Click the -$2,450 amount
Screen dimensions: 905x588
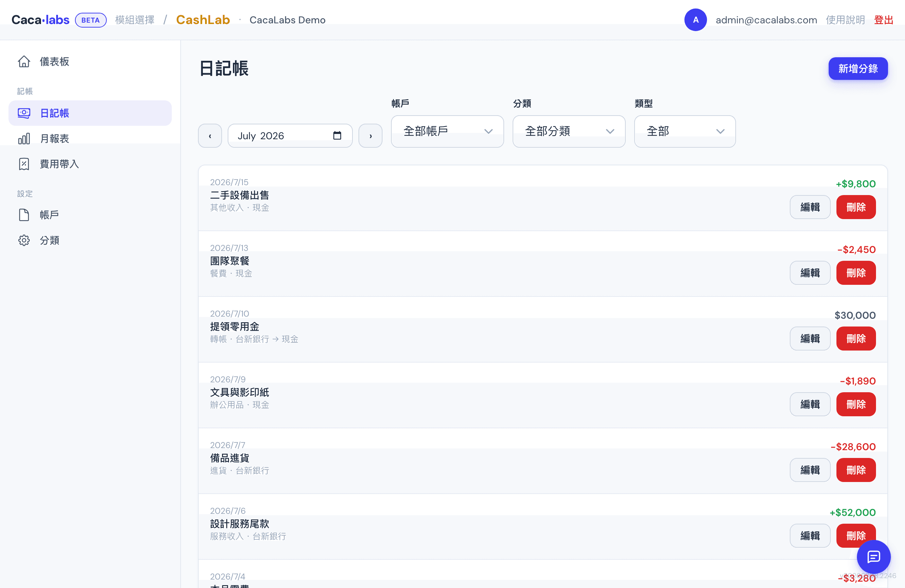856,250
